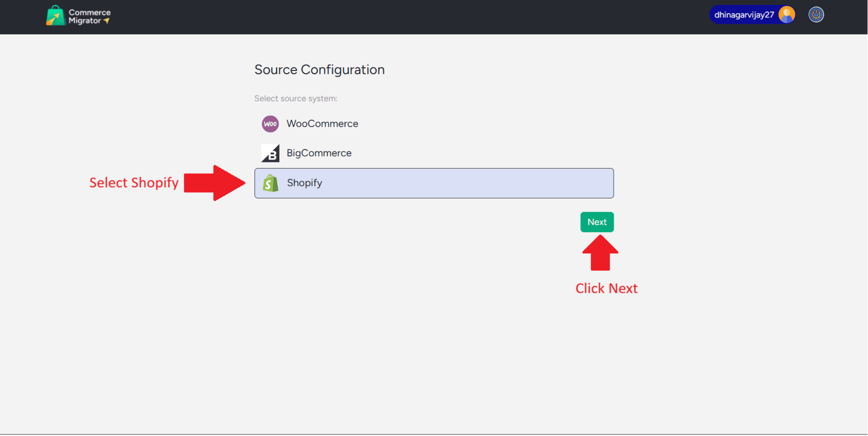868x436 pixels.
Task: Click the green Shopify bag icon
Action: click(270, 183)
